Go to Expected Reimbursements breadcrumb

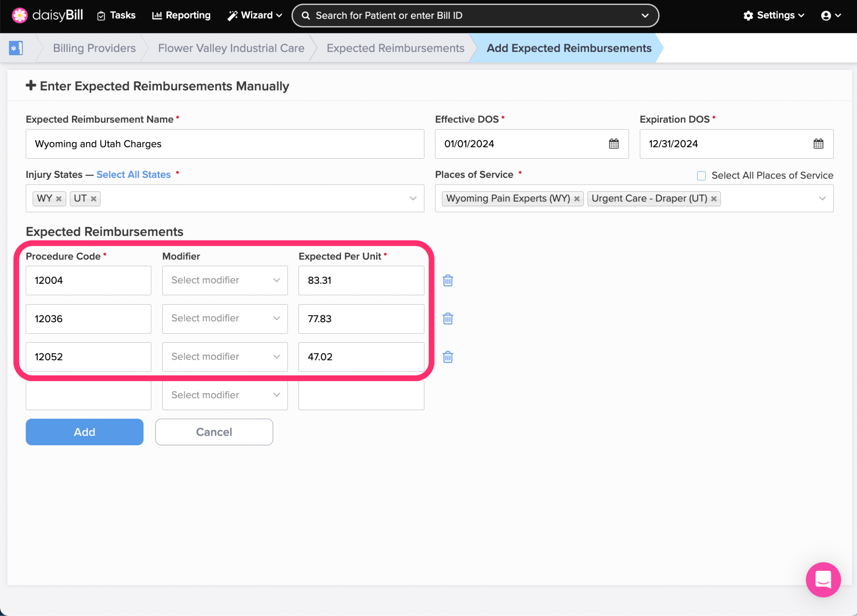[x=395, y=48]
